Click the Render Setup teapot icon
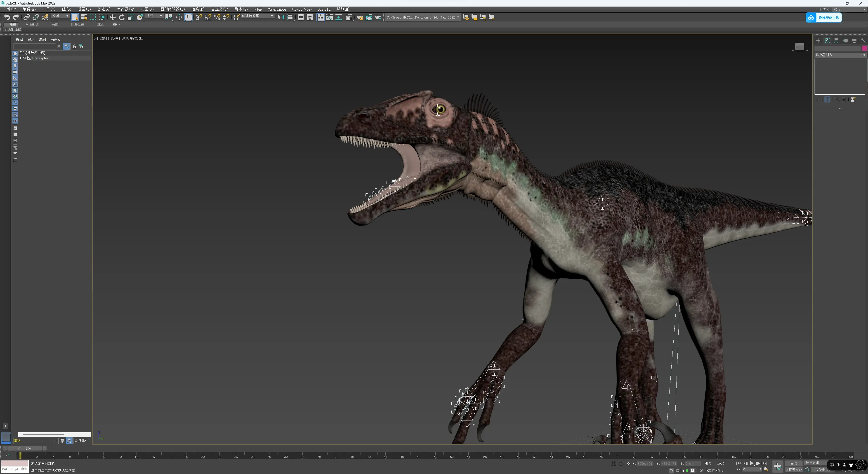This screenshot has width=868, height=474. (360, 17)
